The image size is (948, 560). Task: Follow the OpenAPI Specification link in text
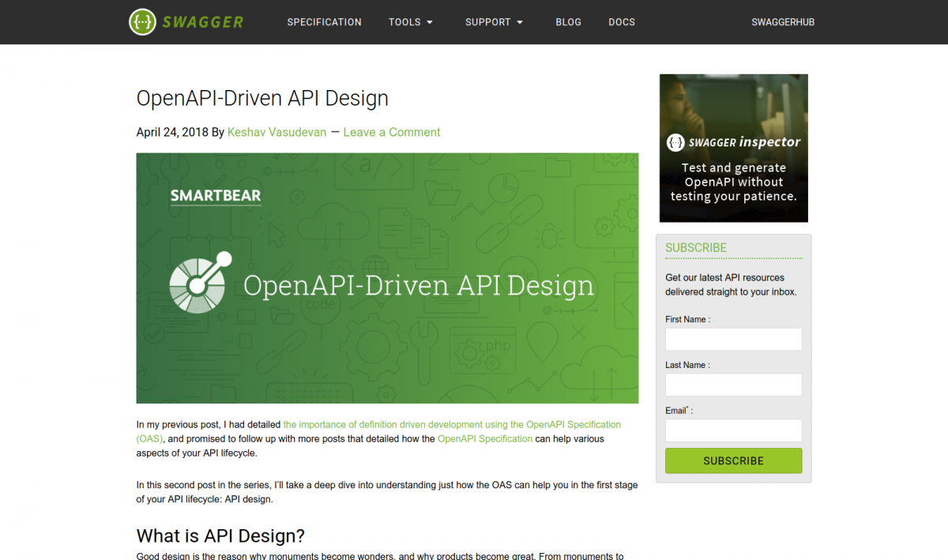tap(484, 438)
